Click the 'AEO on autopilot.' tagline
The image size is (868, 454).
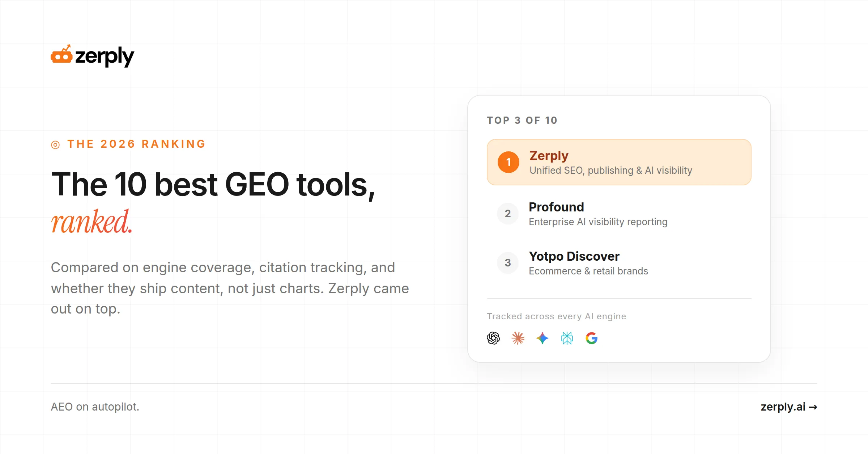(95, 407)
